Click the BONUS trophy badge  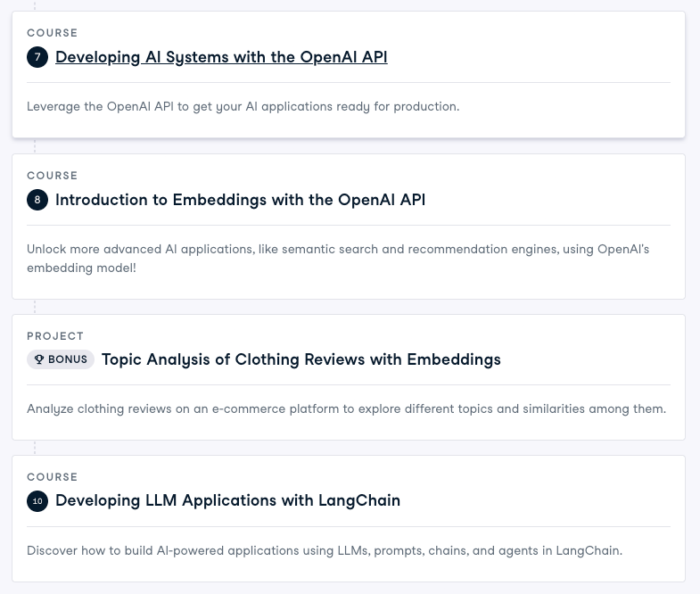click(61, 359)
